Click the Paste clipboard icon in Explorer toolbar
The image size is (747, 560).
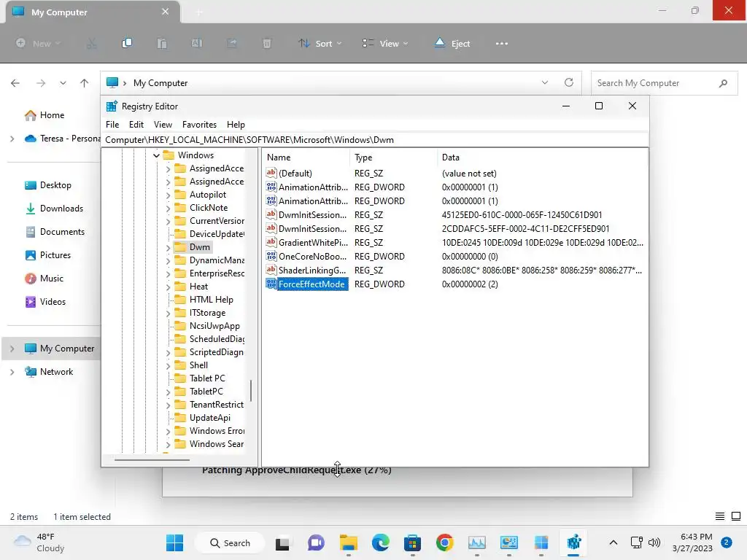(x=162, y=43)
